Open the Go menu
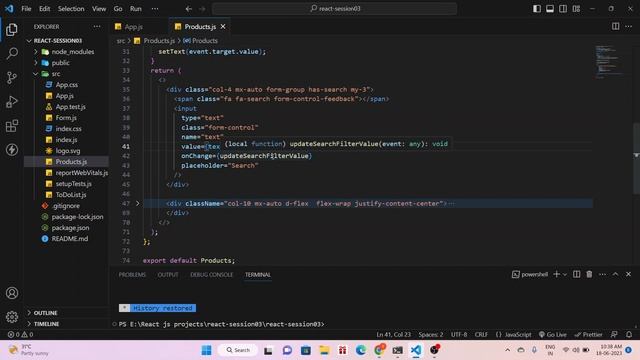Image resolution: width=640 pixels, height=360 pixels. [118, 9]
